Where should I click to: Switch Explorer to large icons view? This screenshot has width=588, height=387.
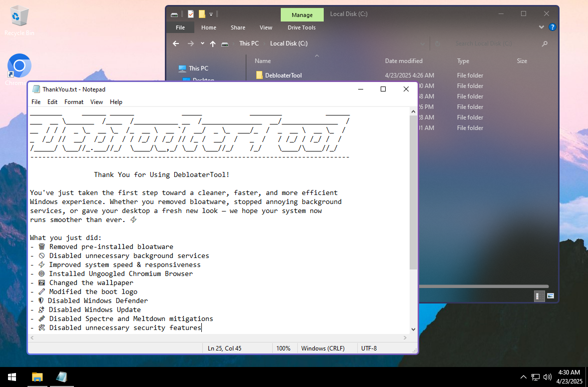coord(550,296)
